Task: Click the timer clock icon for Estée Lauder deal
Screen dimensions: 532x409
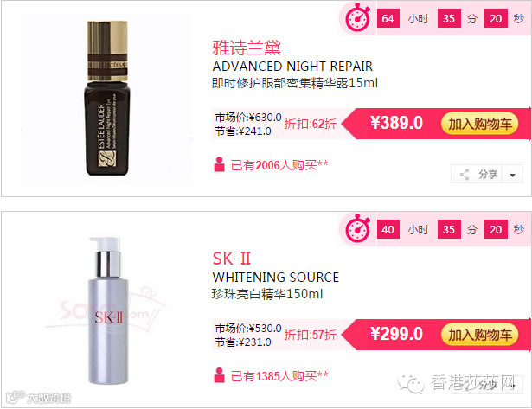Action: click(x=357, y=17)
